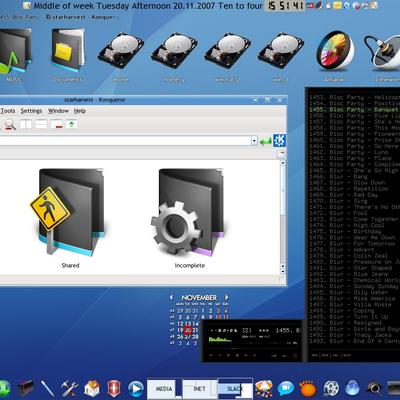Click the spectrum visualizer in the audio player

220,340
